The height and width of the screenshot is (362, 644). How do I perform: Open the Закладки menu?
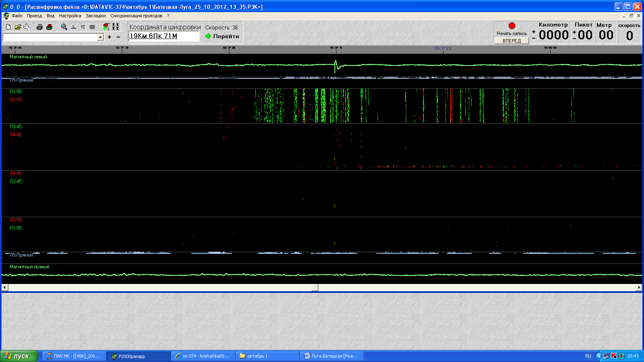[95, 16]
